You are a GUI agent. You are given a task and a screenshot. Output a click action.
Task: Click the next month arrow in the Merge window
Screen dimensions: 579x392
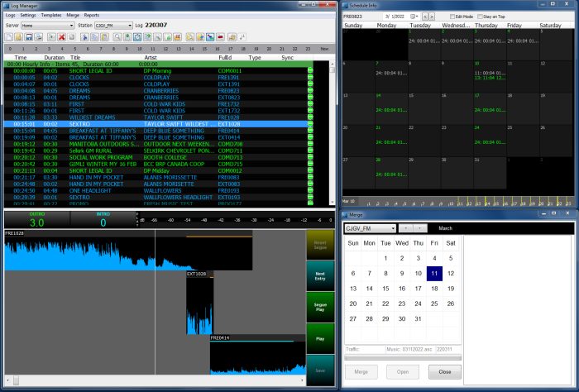coord(420,228)
